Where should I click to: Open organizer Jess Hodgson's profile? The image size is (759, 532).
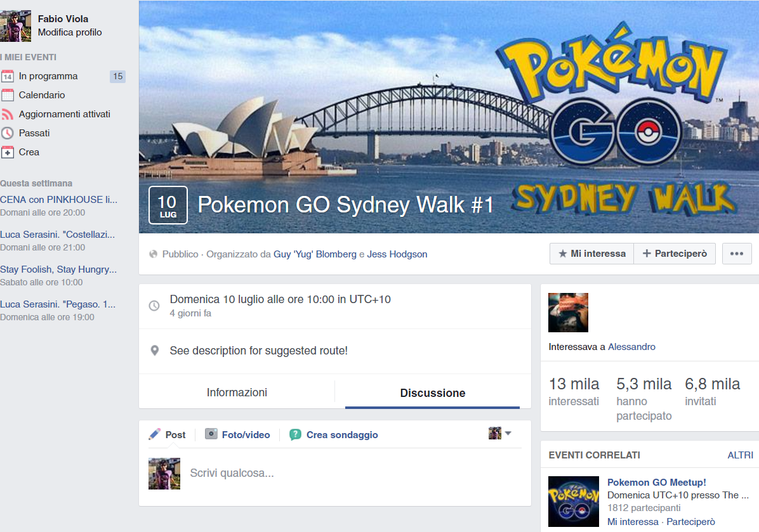(x=397, y=254)
